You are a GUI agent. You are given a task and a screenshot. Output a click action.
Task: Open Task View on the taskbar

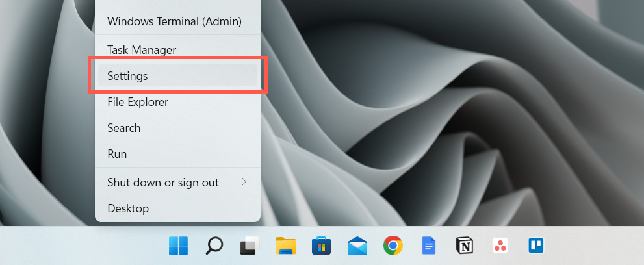(250, 246)
